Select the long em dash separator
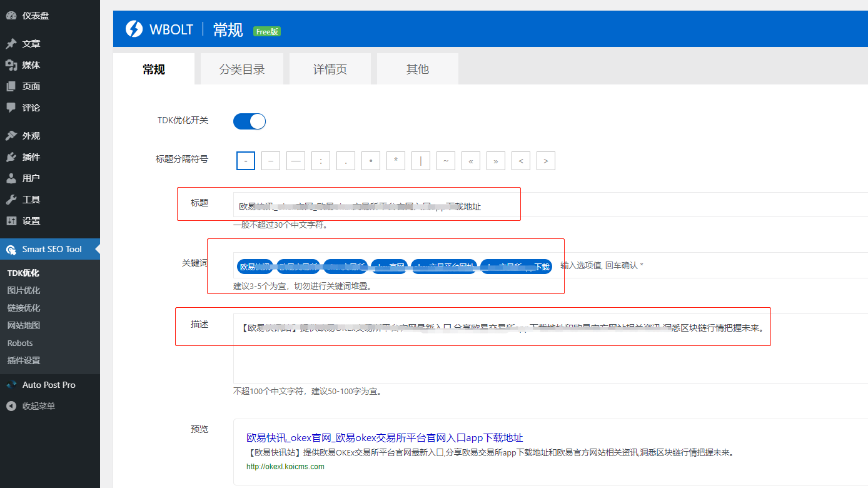This screenshot has width=868, height=488. click(296, 161)
